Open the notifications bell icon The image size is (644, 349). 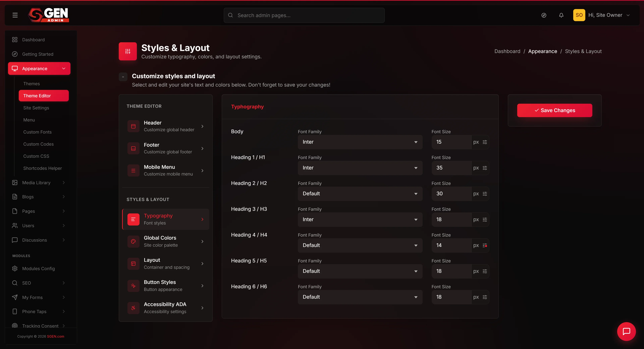click(x=561, y=15)
